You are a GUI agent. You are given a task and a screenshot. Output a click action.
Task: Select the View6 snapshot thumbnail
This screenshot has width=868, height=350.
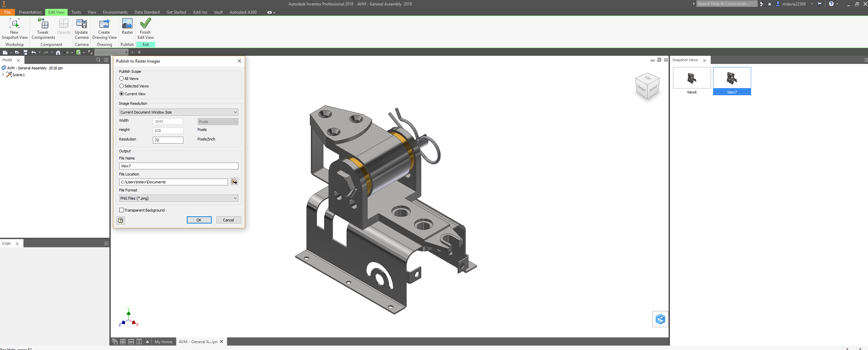pos(691,78)
